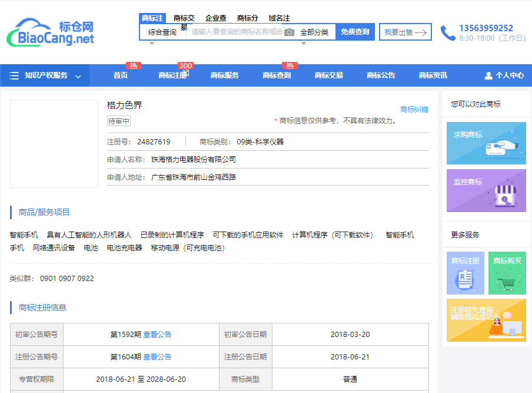The width and height of the screenshot is (532, 393).
Task: Click 查看公告 for 第1604期
Action: 158,357
